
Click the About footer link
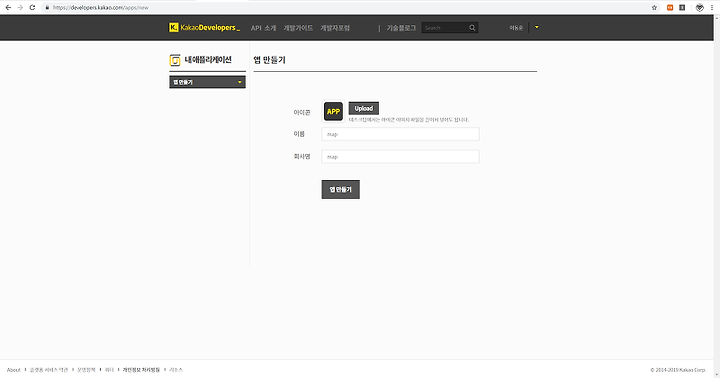[x=13, y=370]
